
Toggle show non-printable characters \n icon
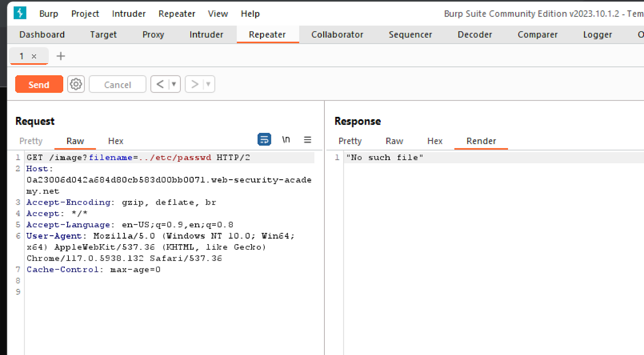(286, 139)
